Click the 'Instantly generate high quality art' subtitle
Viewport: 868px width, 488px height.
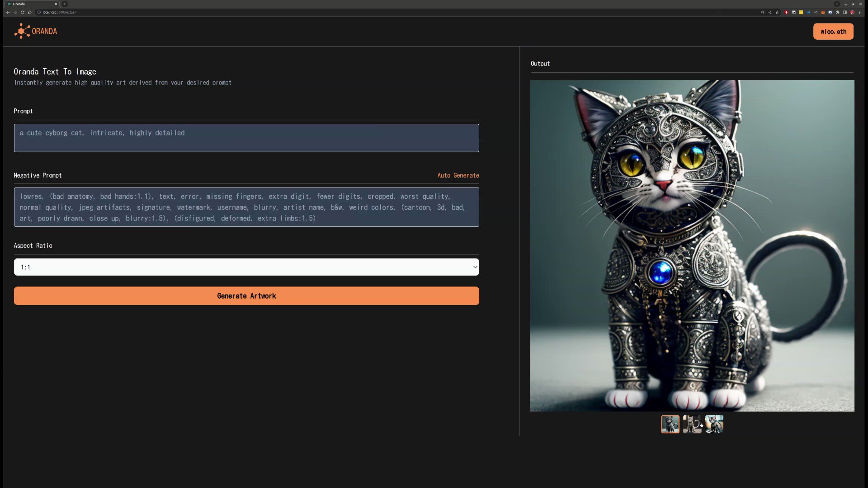tap(123, 83)
